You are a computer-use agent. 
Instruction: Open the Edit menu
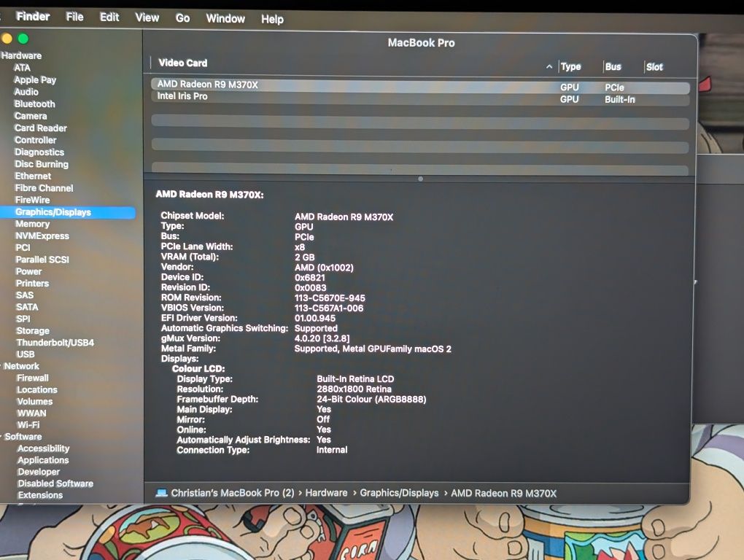click(109, 17)
